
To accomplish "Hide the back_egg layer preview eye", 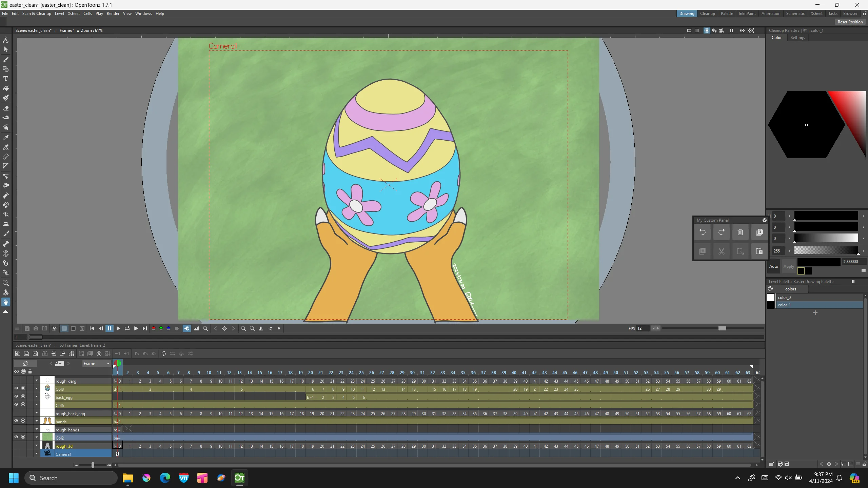I will pos(16,396).
